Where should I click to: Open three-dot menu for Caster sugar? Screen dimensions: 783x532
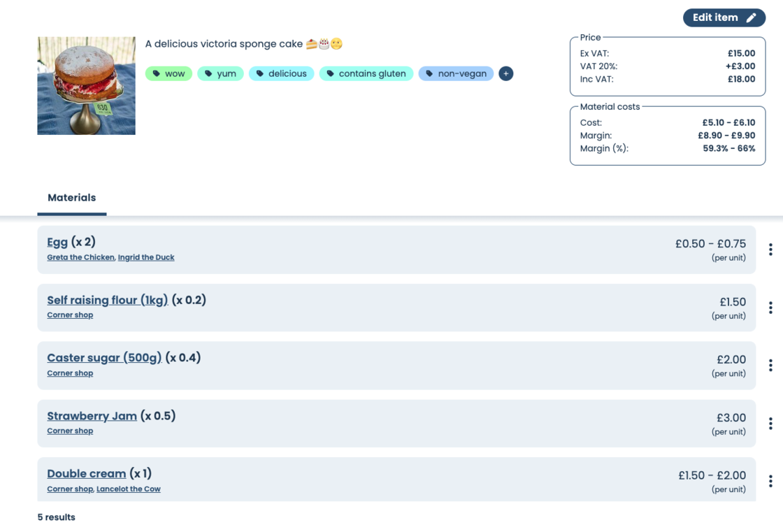point(770,366)
